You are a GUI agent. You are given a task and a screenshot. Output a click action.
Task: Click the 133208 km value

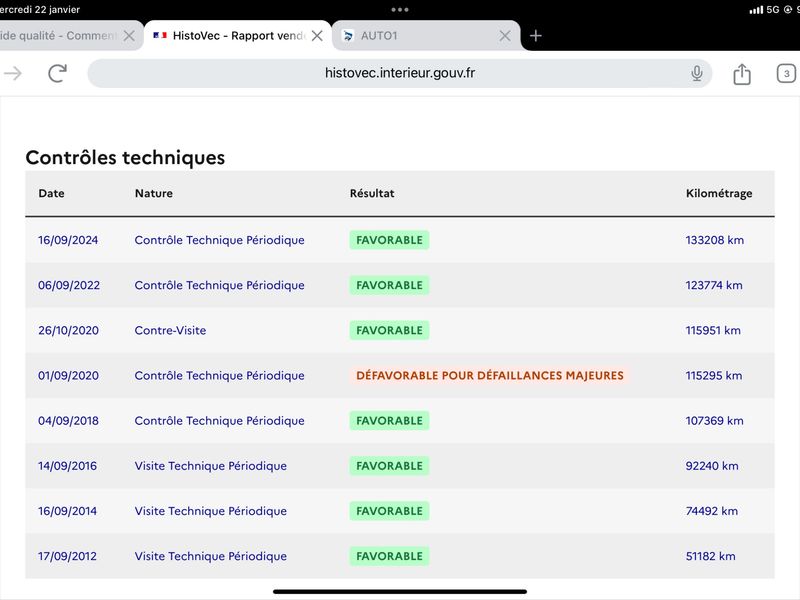[715, 240]
